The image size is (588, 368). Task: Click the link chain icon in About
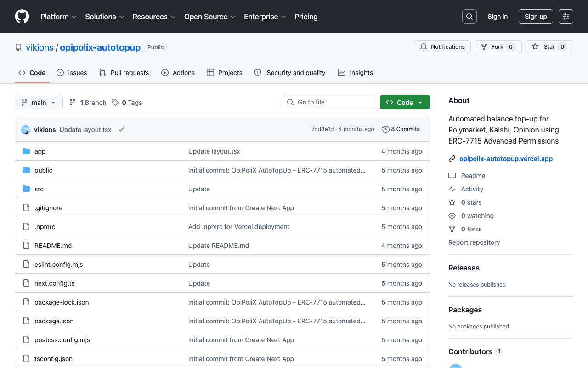click(x=452, y=159)
